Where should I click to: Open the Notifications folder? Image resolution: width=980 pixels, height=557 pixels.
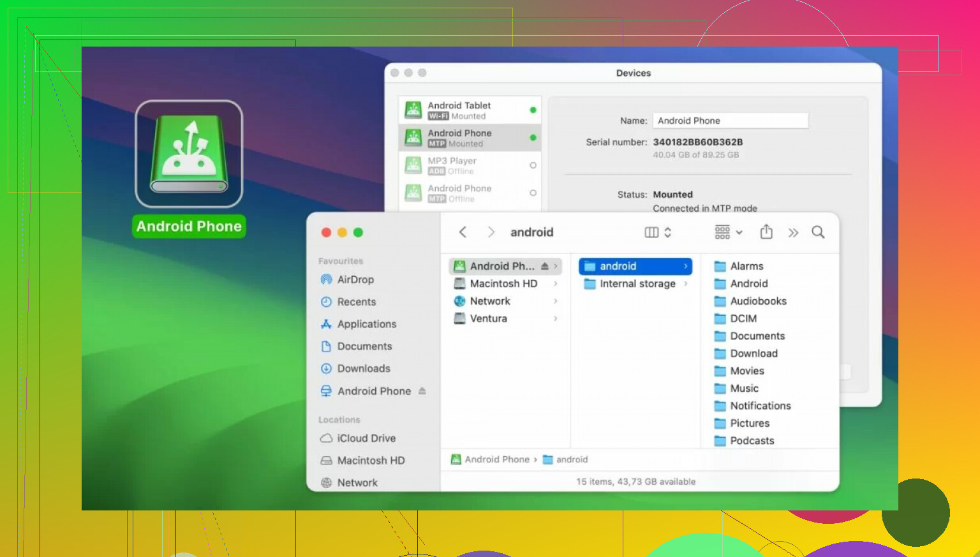tap(752, 406)
